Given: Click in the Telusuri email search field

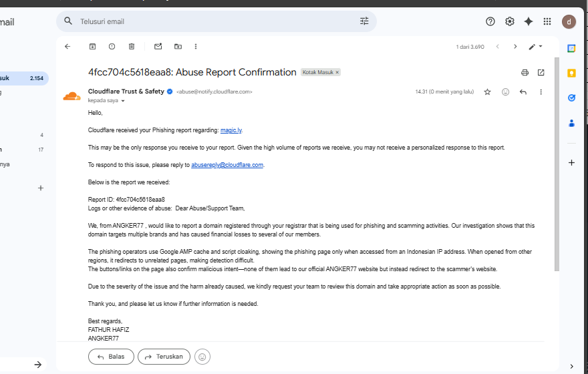Looking at the screenshot, I should 218,21.
